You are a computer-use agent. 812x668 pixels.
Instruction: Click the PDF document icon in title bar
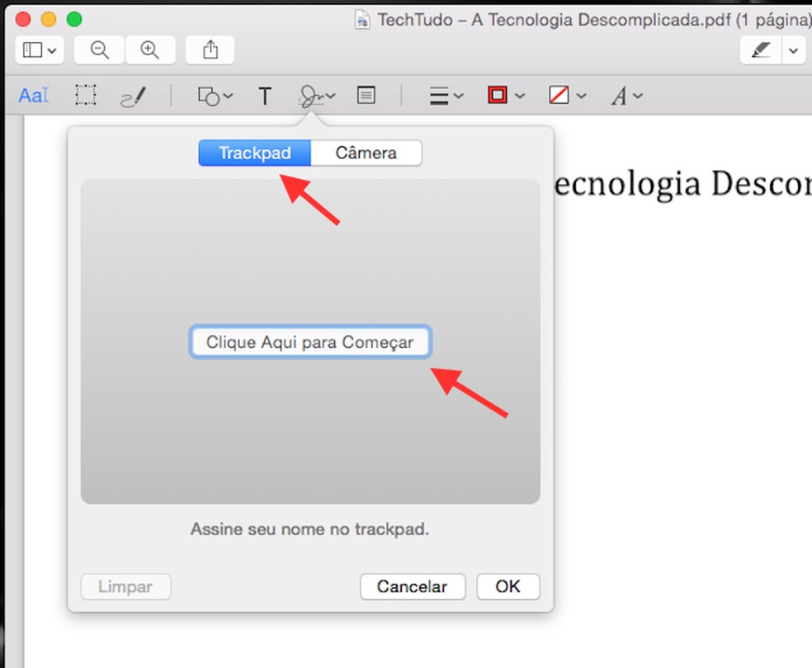click(362, 20)
